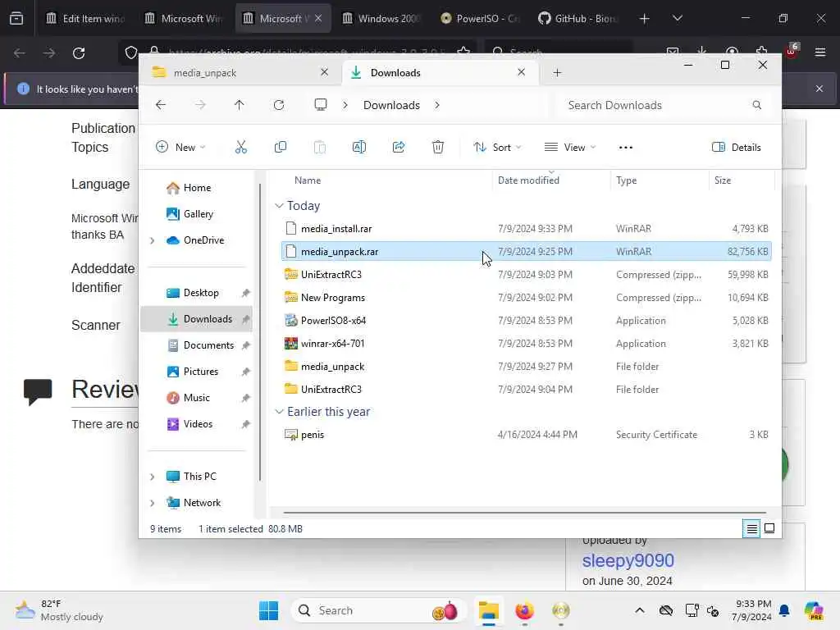
Task: Select the winrar-x64-701 application
Action: (x=527, y=344)
